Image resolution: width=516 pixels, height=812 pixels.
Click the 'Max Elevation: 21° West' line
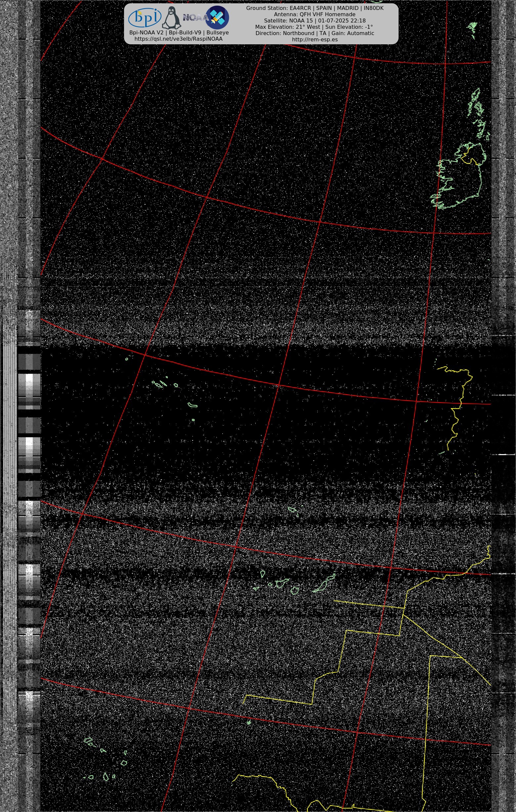pos(314,27)
